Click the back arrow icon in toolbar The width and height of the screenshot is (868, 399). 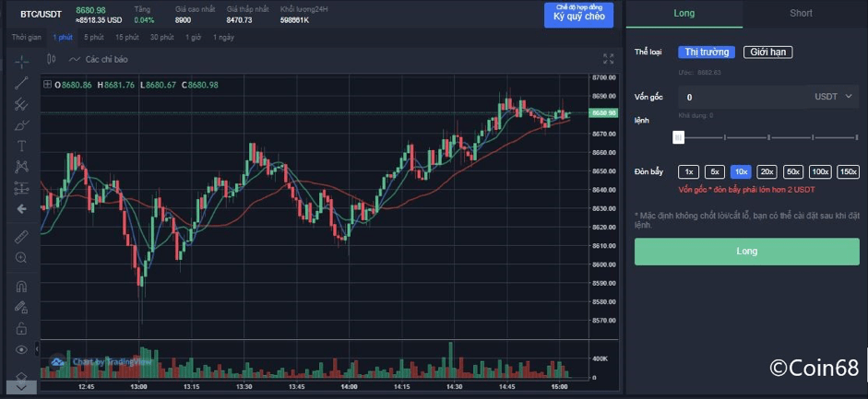pos(21,209)
